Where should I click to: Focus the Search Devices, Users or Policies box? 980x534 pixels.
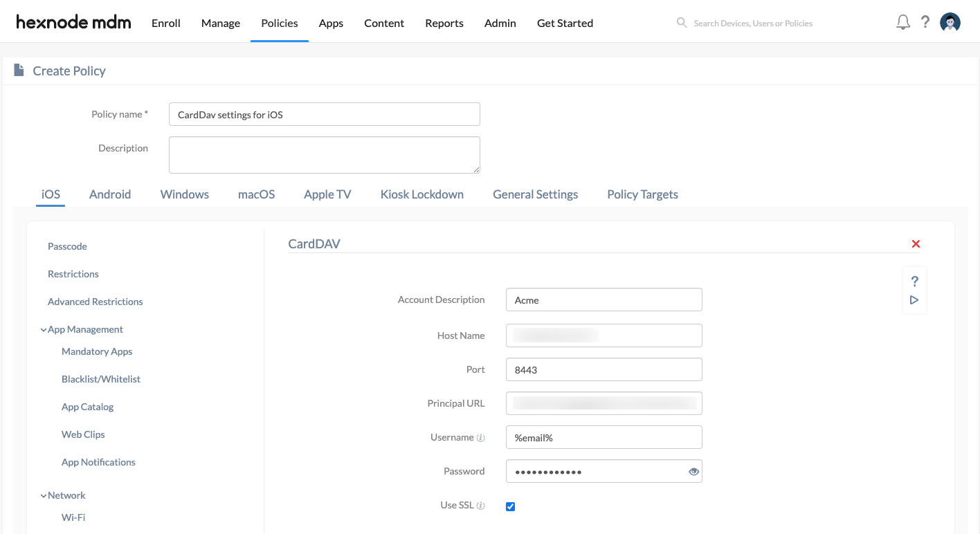(x=753, y=23)
